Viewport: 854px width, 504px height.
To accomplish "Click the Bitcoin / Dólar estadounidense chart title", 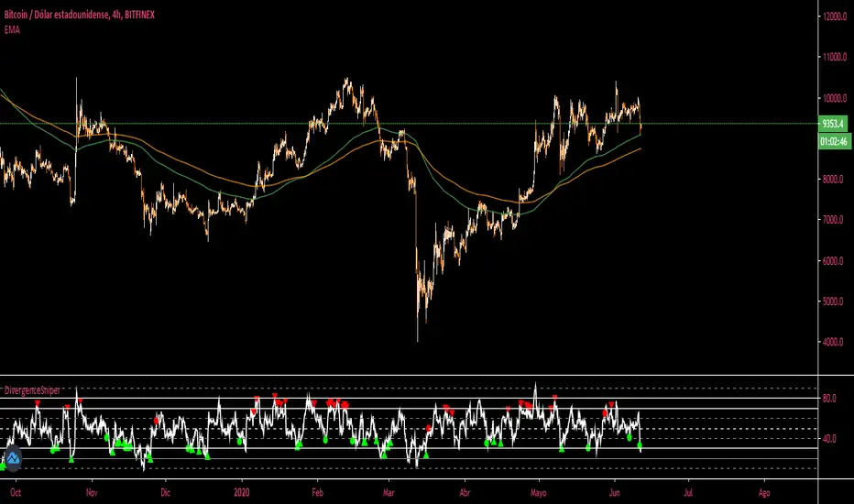I will tap(80, 15).
